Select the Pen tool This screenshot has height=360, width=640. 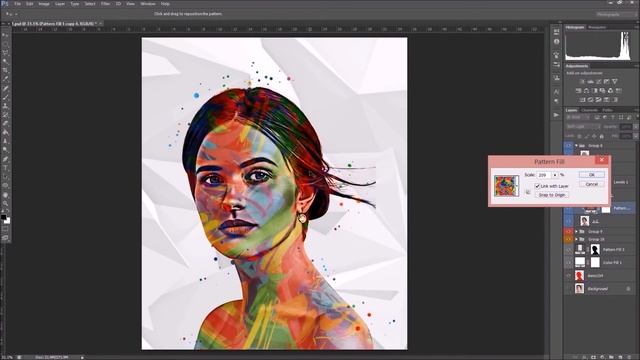click(x=5, y=159)
